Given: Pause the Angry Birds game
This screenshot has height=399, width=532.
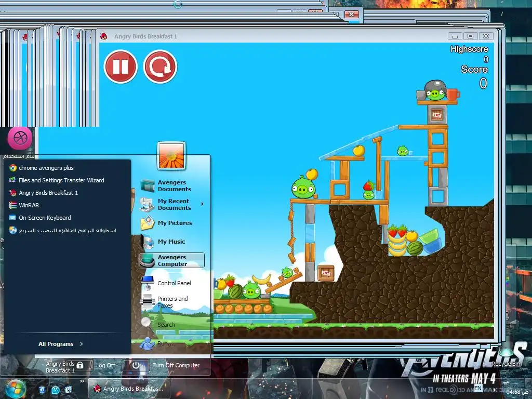Looking at the screenshot, I should pos(121,66).
